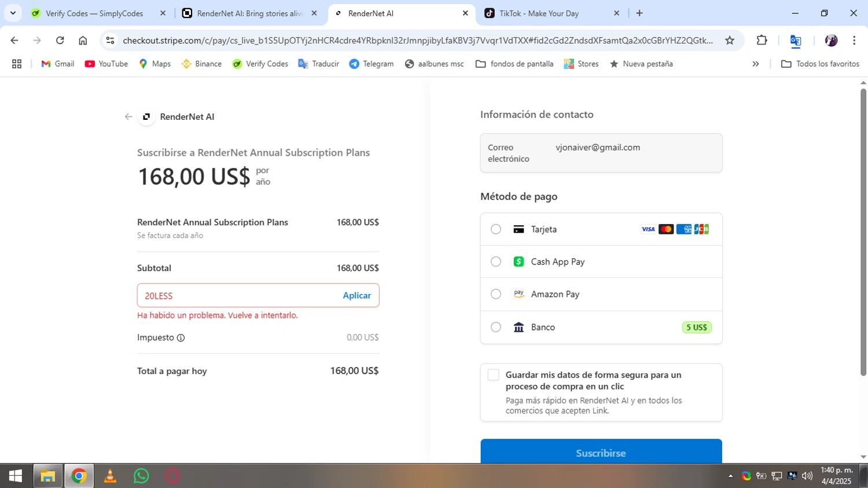Click the Visa card logo

tap(648, 229)
